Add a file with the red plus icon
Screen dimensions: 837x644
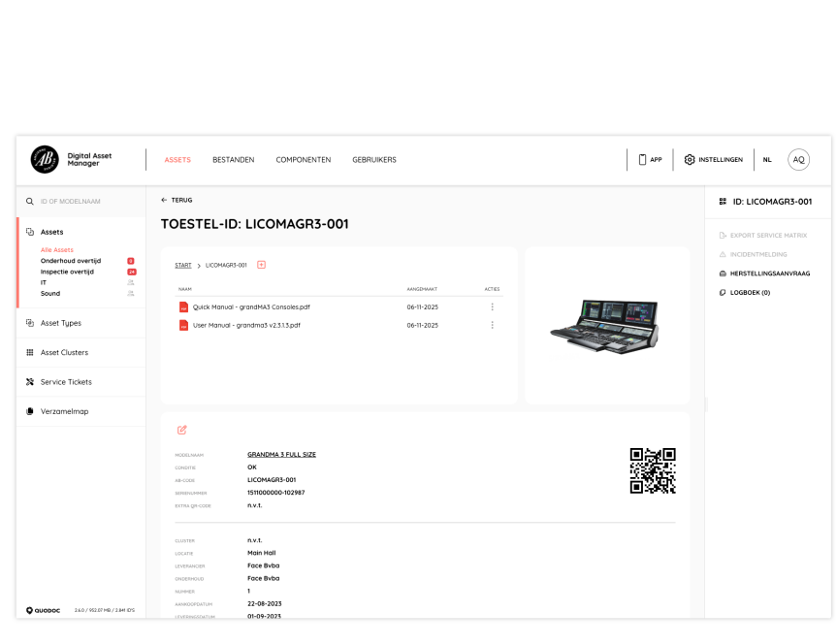point(261,265)
